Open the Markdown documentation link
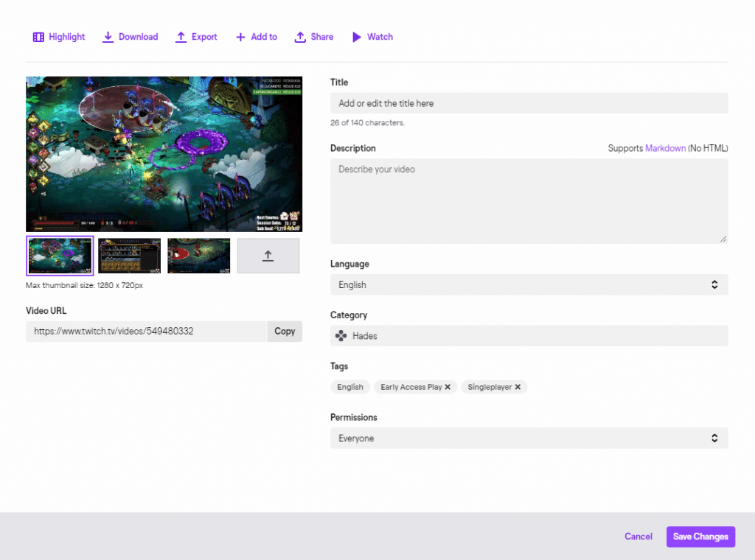Image resolution: width=755 pixels, height=560 pixels. click(665, 147)
